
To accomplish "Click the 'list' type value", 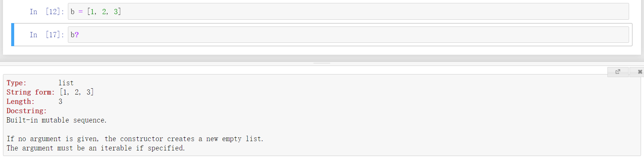I will pyautogui.click(x=66, y=83).
